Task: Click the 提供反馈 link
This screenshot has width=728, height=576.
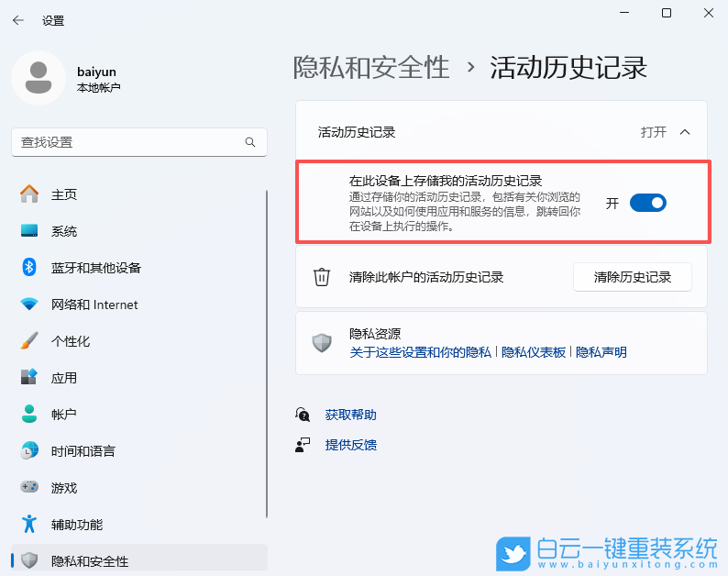Action: tap(350, 445)
